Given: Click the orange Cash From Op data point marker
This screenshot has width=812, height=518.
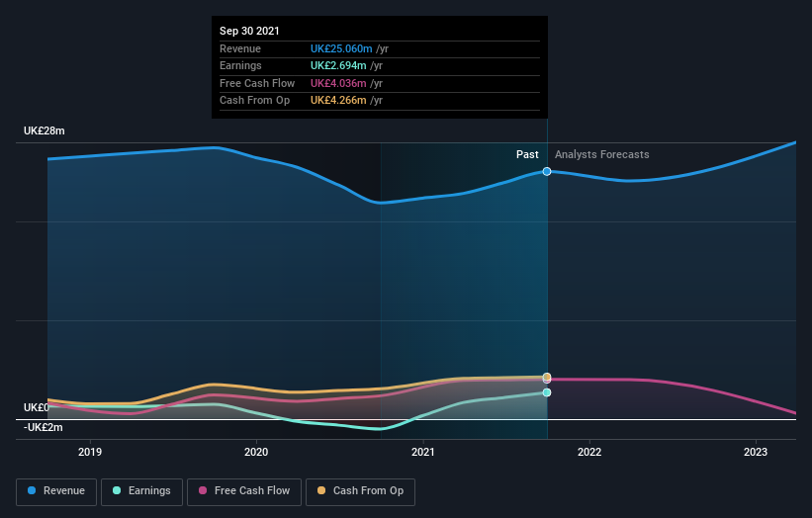Looking at the screenshot, I should coord(547,377).
